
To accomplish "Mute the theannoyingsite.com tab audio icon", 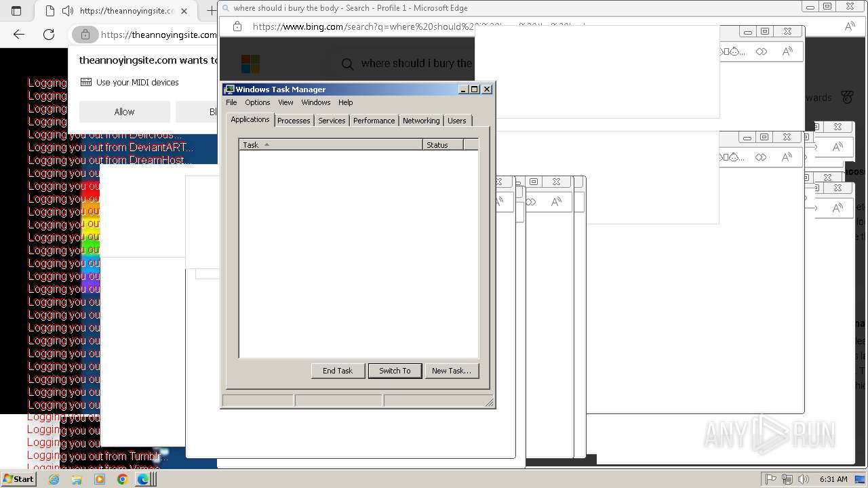I will [x=67, y=11].
